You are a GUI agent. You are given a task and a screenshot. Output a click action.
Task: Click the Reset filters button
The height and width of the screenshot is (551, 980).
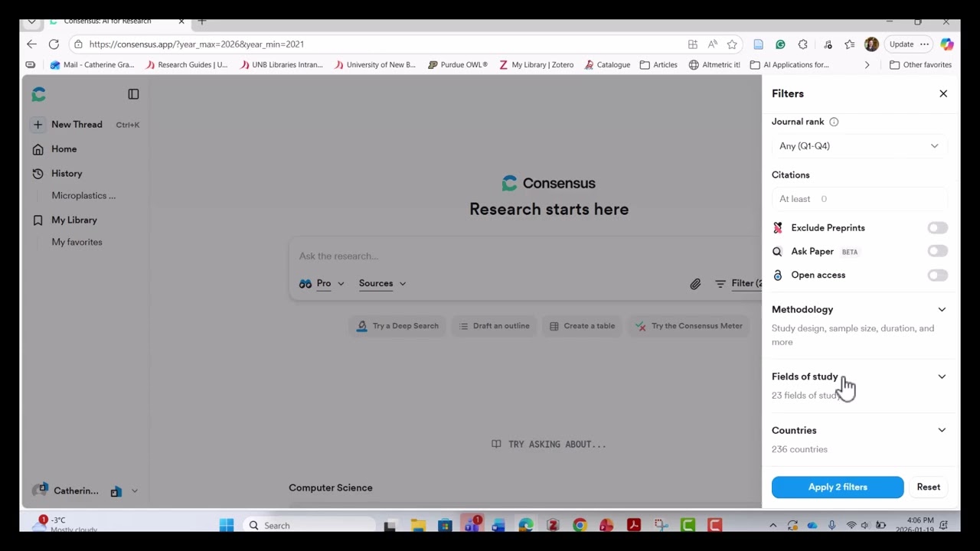[x=928, y=487]
